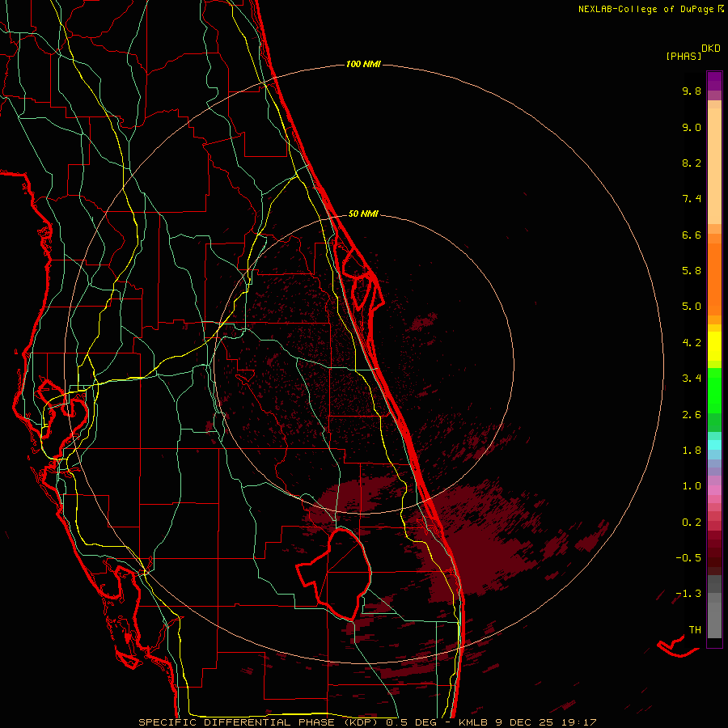
Task: Click the 6.6 value on the color scale
Action: tap(692, 235)
